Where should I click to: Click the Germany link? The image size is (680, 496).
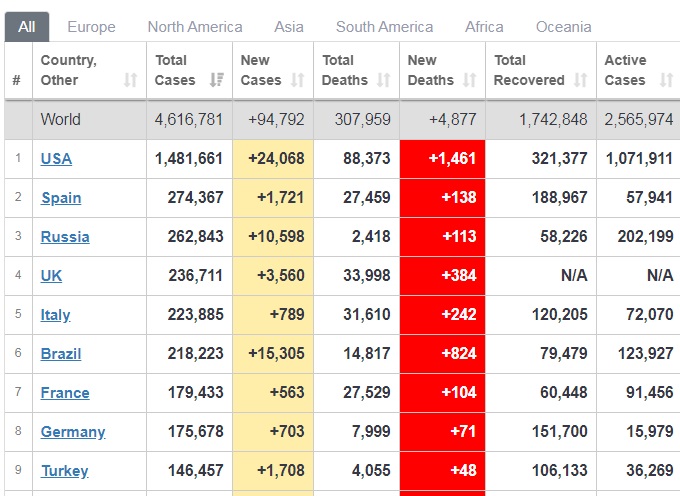[73, 431]
